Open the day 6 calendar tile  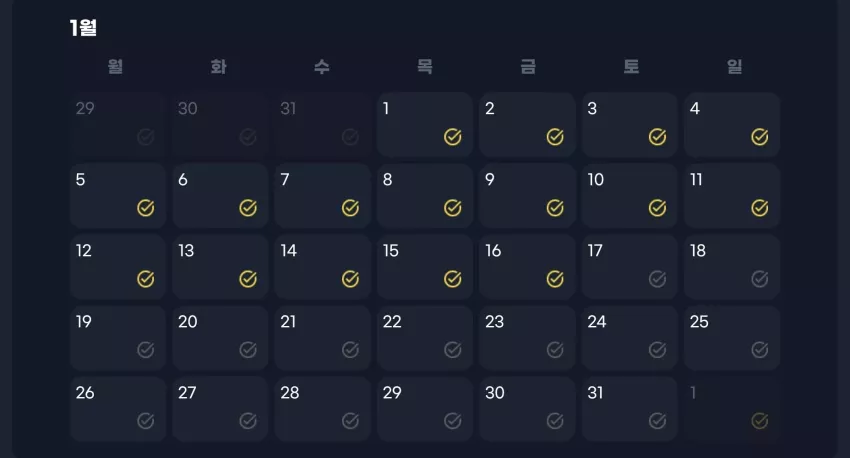[220, 196]
